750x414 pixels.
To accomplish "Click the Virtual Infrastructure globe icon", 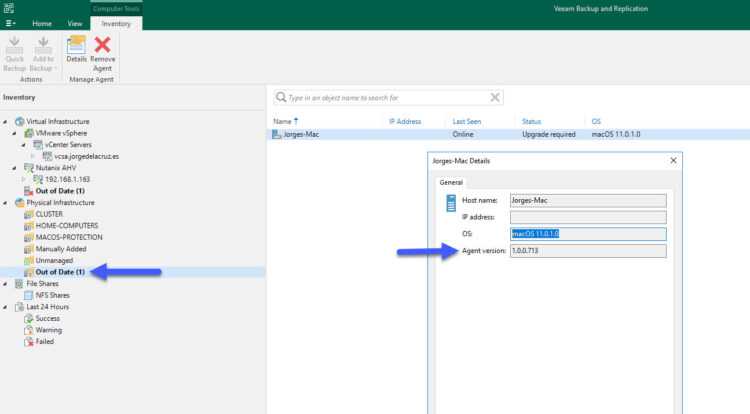I will [20, 121].
